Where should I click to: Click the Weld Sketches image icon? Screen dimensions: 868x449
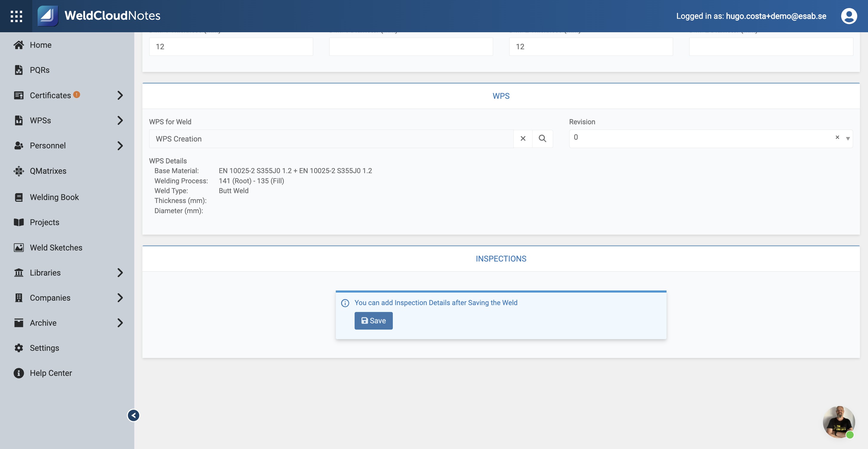(x=19, y=247)
